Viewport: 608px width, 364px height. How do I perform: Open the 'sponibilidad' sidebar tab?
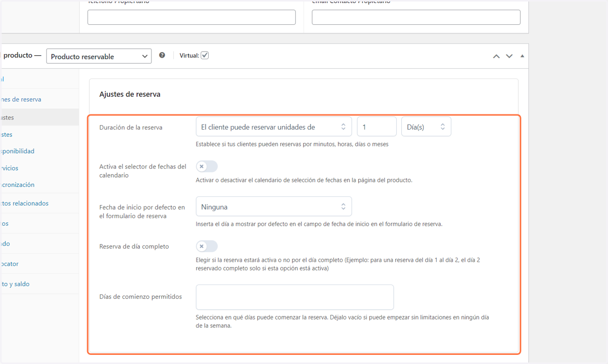17,151
